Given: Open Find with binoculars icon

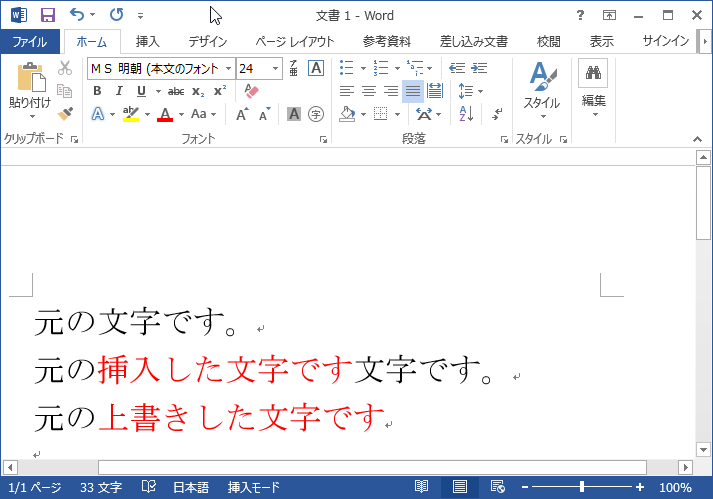Looking at the screenshot, I should 593,73.
